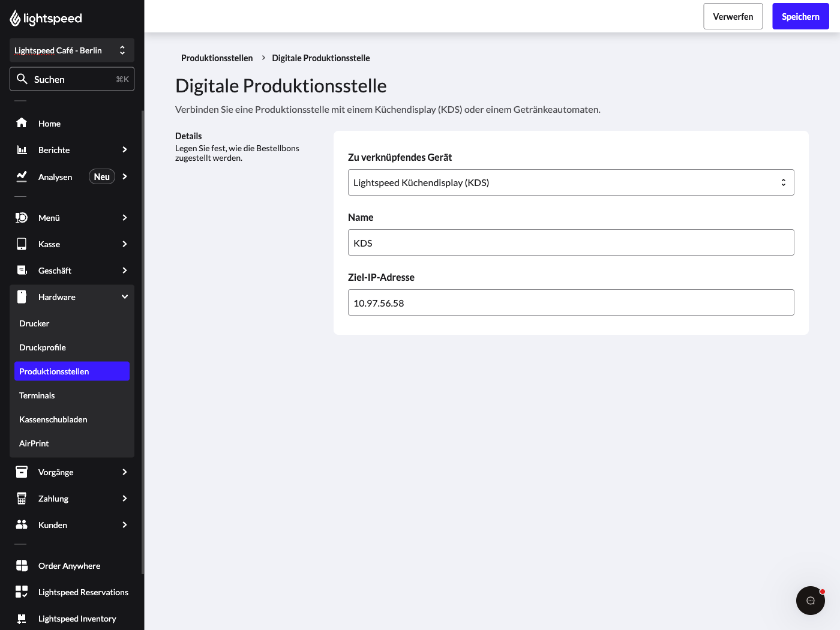840x630 pixels.
Task: Open the Lightspeed Café - Berlin location switcher
Action: tap(72, 50)
